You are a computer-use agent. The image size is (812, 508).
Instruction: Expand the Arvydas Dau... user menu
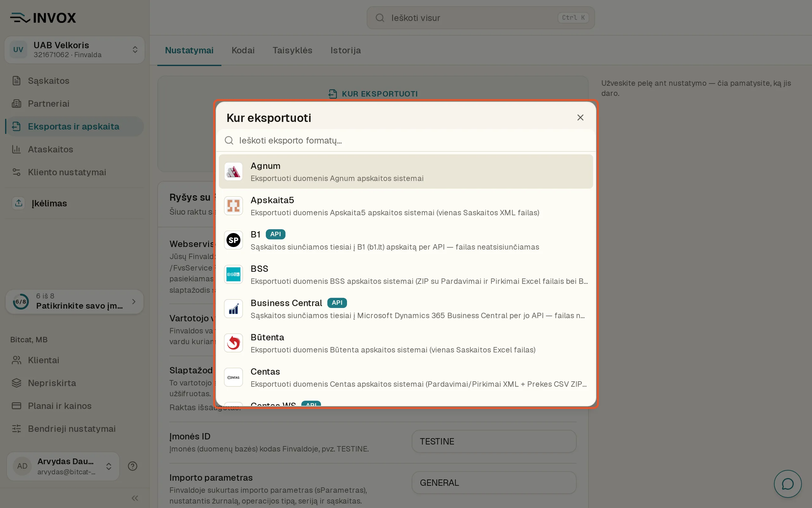63,466
